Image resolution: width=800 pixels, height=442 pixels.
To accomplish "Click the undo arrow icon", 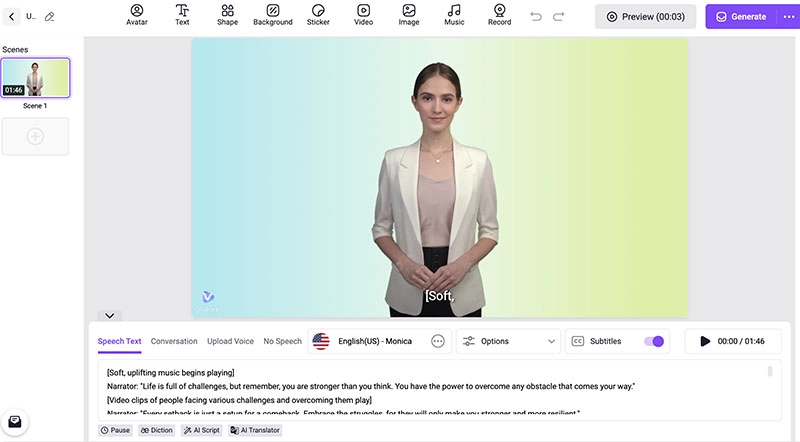I will click(536, 17).
